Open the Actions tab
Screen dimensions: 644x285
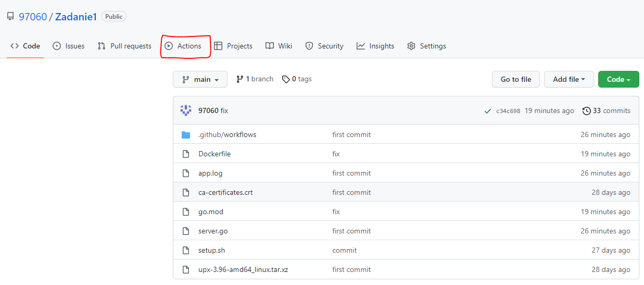(183, 46)
